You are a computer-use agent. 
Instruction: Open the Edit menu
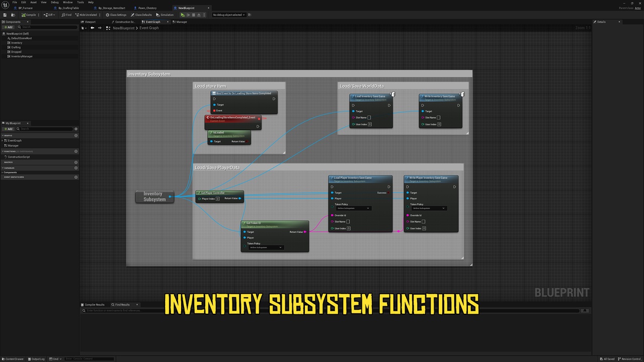(x=23, y=2)
